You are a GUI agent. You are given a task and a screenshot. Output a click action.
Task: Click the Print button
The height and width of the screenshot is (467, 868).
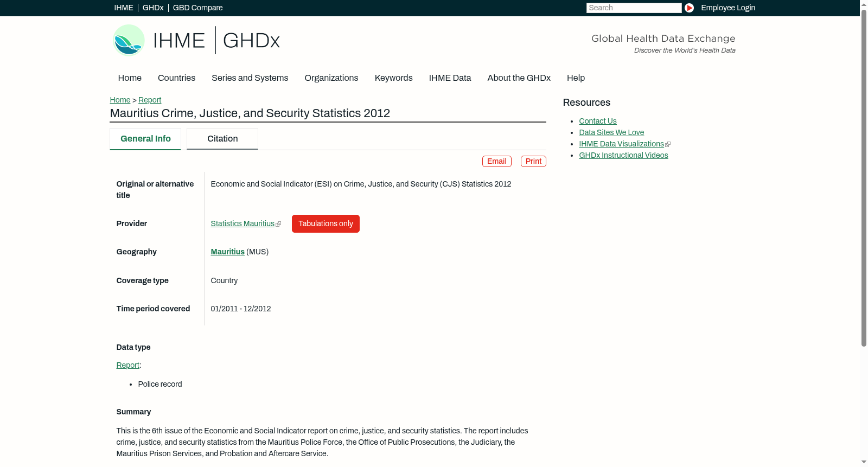533,162
